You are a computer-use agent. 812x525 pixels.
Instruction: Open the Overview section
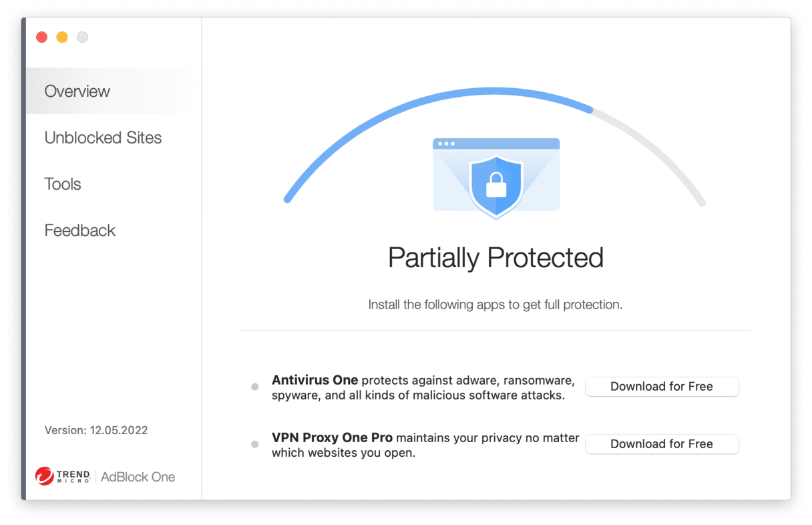(x=77, y=92)
